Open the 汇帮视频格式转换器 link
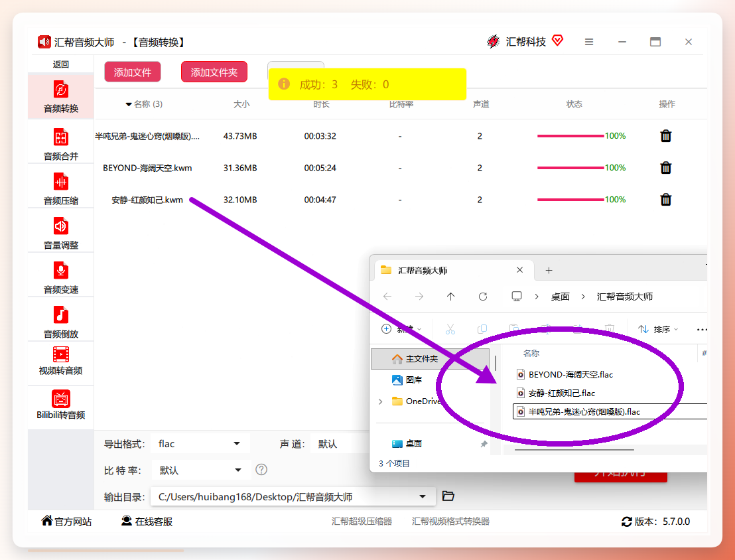This screenshot has height=560, width=735. (x=450, y=522)
